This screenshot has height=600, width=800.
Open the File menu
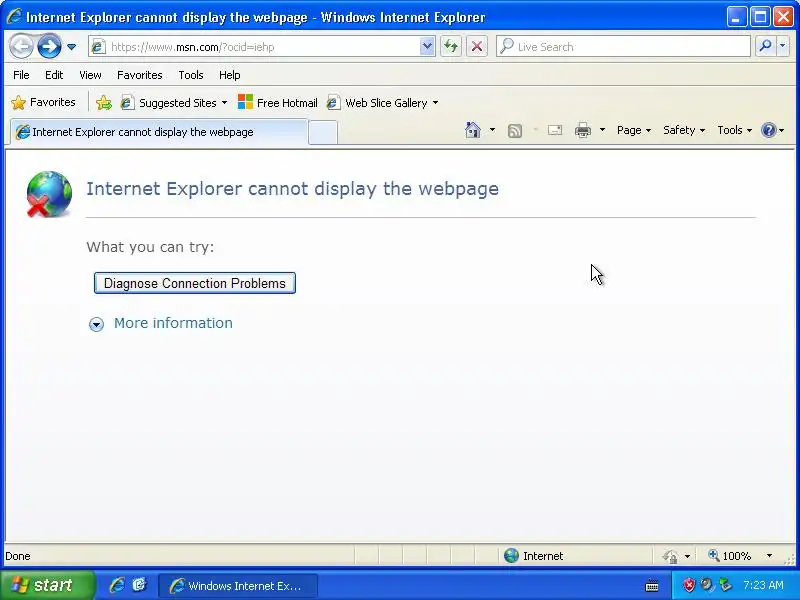[x=21, y=75]
